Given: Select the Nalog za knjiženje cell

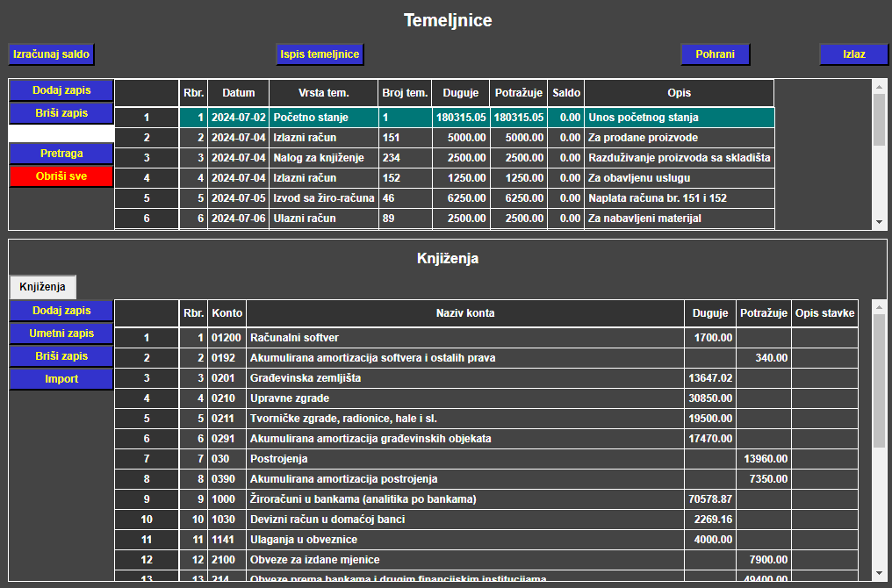Looking at the screenshot, I should click(x=324, y=158).
